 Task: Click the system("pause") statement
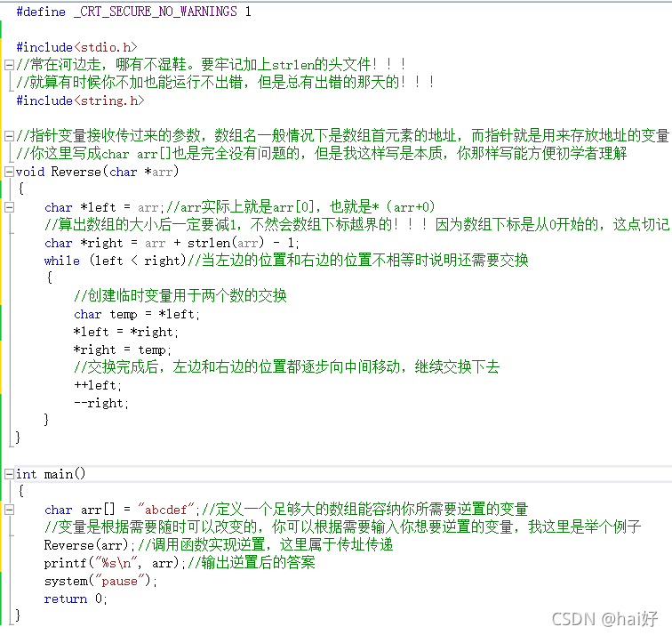coord(100,581)
